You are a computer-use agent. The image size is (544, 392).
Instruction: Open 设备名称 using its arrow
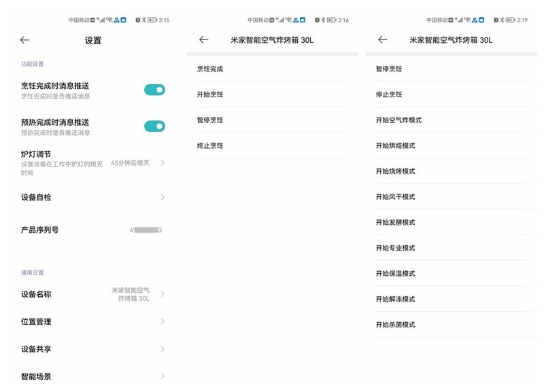tap(162, 294)
